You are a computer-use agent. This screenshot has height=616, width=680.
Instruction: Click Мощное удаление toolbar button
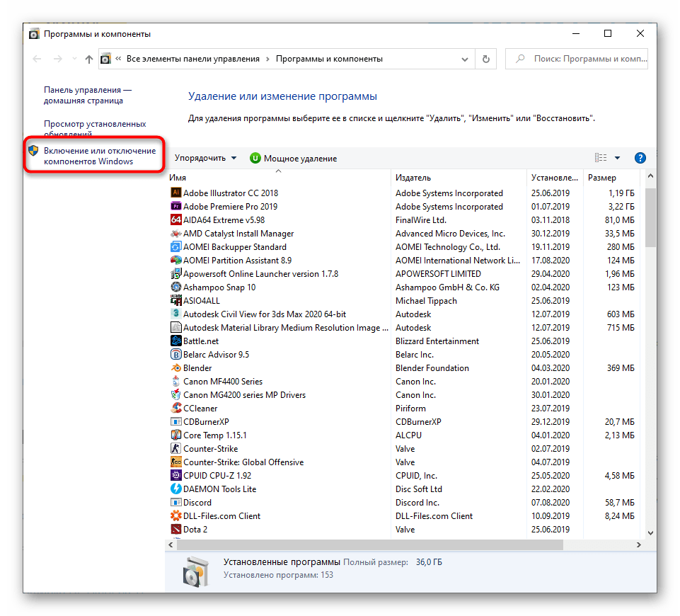click(x=293, y=159)
